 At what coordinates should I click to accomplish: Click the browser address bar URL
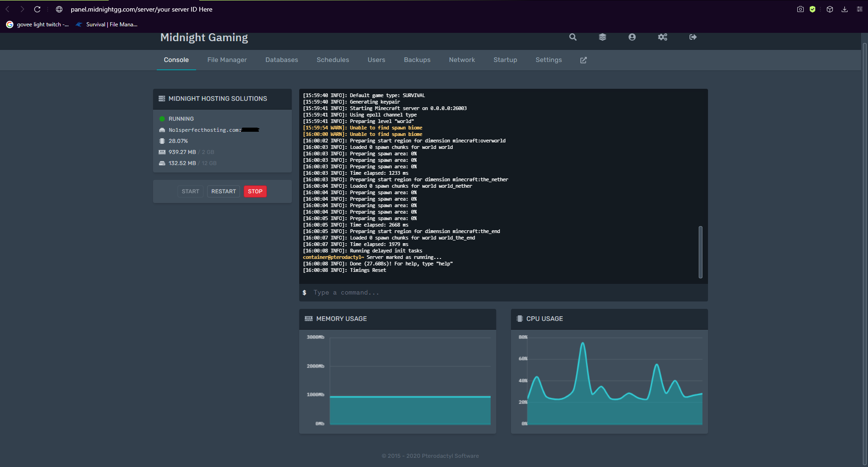(142, 9)
